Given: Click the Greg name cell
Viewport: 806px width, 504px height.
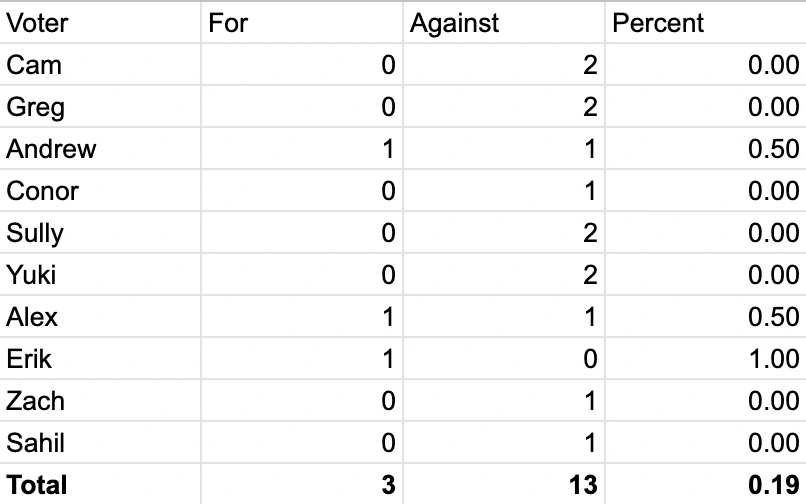Looking at the screenshot, I should (x=100, y=107).
